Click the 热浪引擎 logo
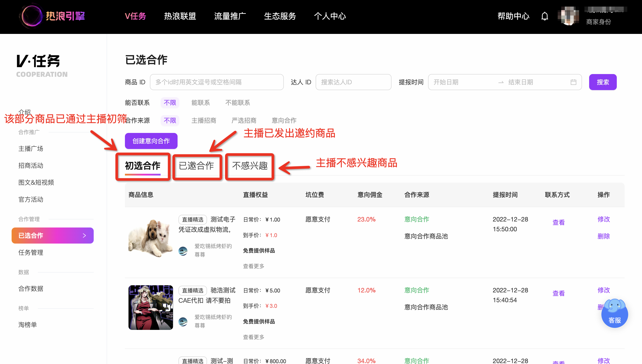The image size is (642, 364). click(52, 16)
